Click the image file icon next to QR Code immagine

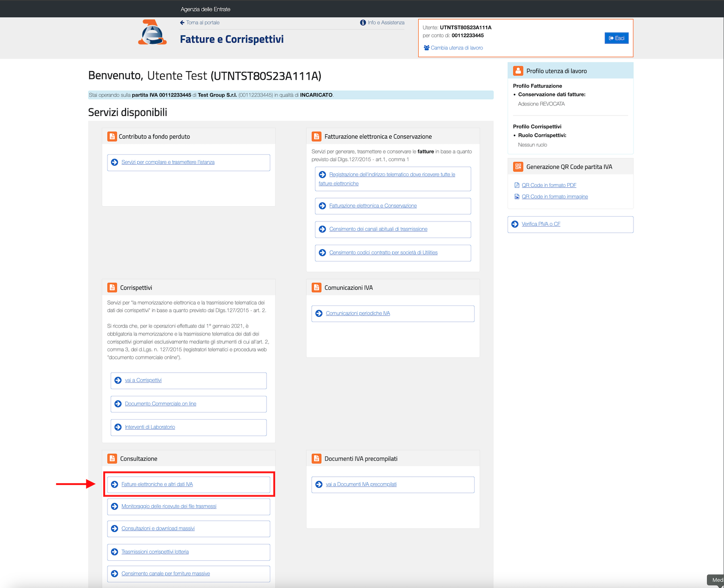517,197
